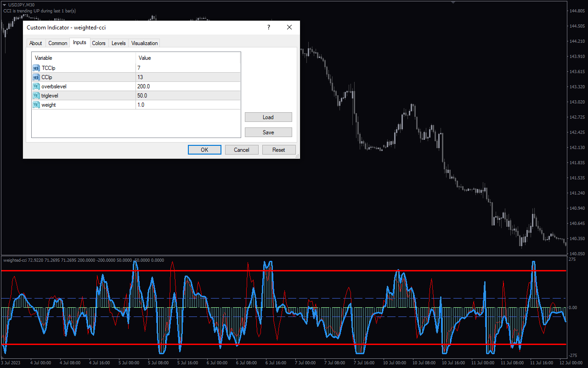Click the Reset button

279,150
